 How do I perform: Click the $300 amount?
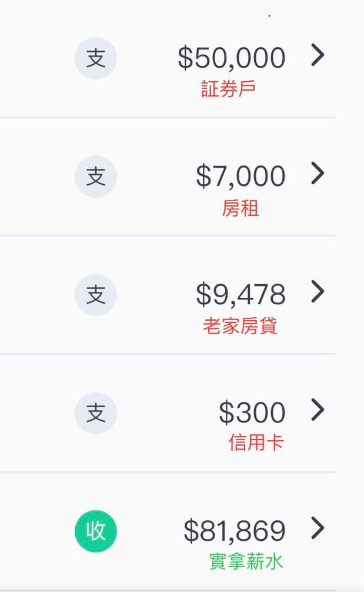pos(252,413)
